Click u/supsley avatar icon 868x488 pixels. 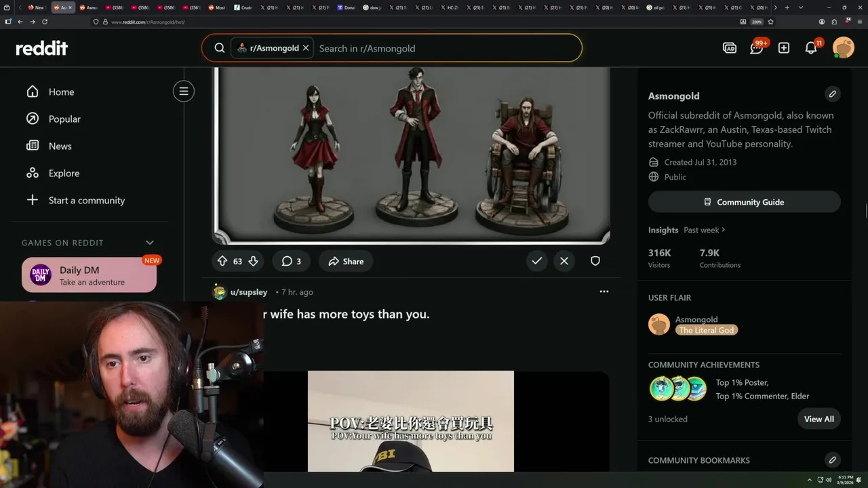pos(219,292)
